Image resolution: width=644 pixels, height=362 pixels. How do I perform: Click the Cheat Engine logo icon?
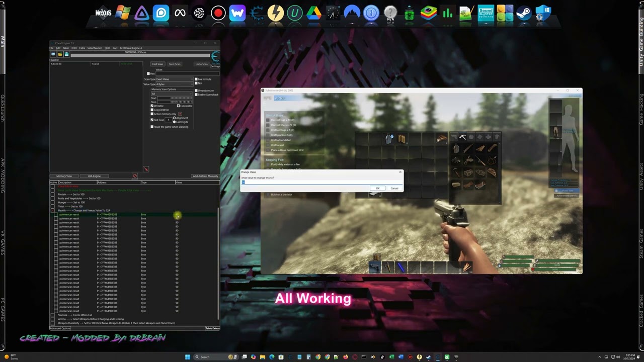tap(215, 57)
